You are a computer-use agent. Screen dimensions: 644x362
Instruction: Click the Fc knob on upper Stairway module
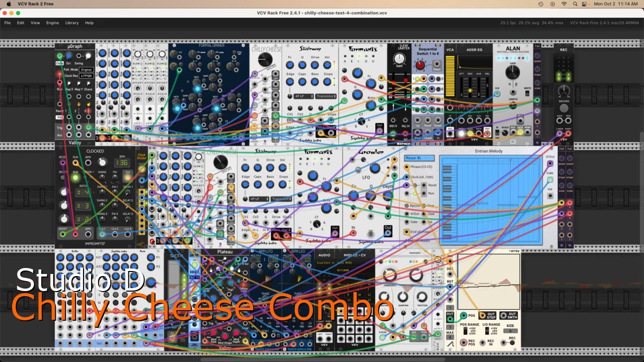(x=290, y=65)
